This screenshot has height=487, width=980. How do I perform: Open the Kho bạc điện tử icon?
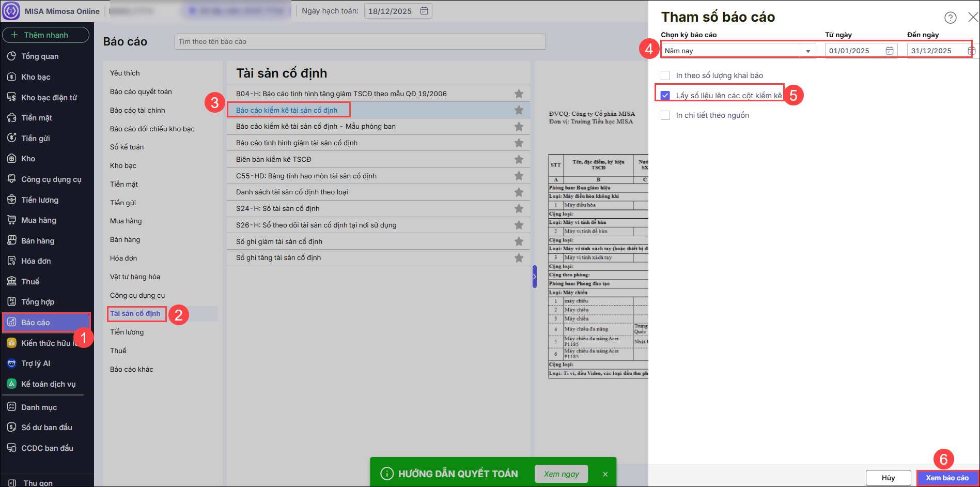(x=11, y=97)
